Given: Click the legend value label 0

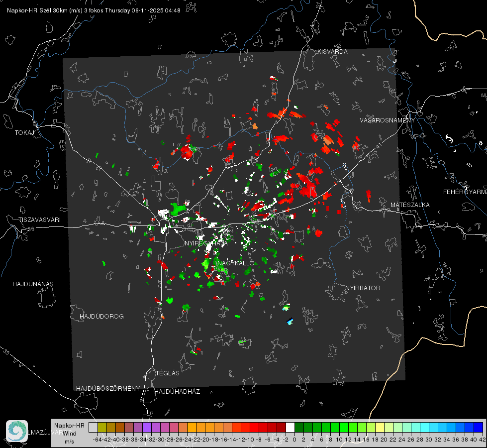Looking at the screenshot, I should coord(294,440).
